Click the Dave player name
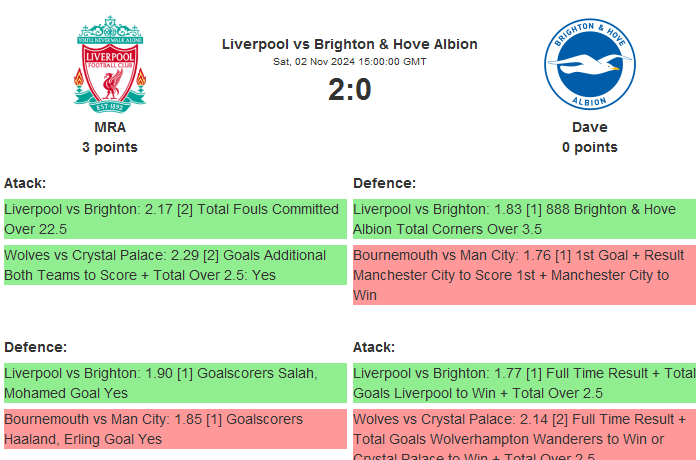The height and width of the screenshot is (460, 700). coord(590,127)
